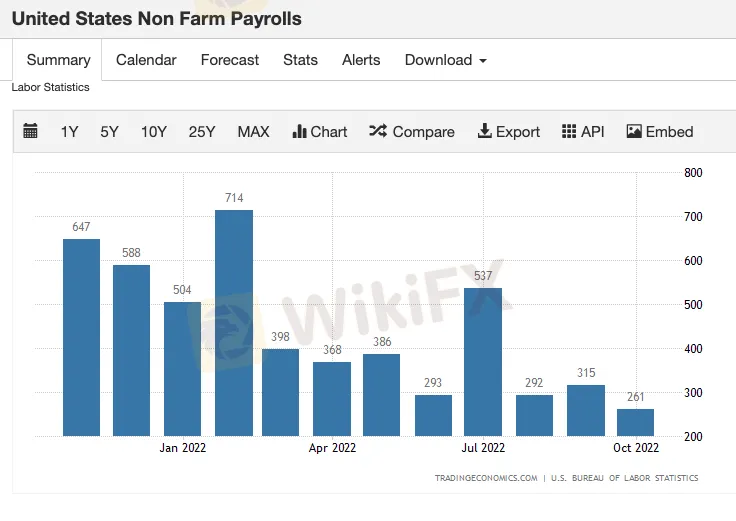The width and height of the screenshot is (736, 521).
Task: Select the 10Y time range
Action: (154, 132)
